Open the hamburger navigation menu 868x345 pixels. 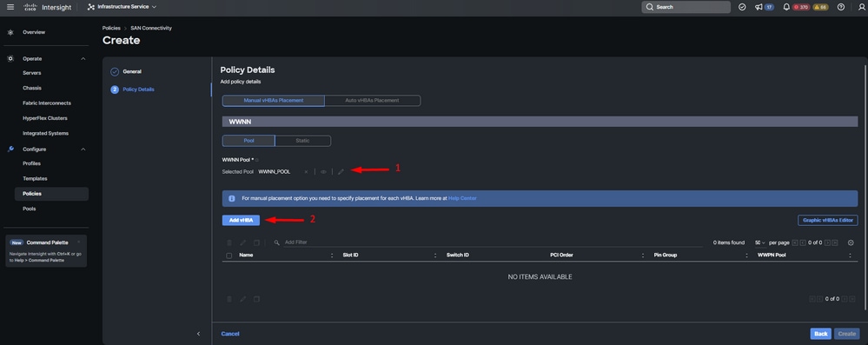[10, 7]
